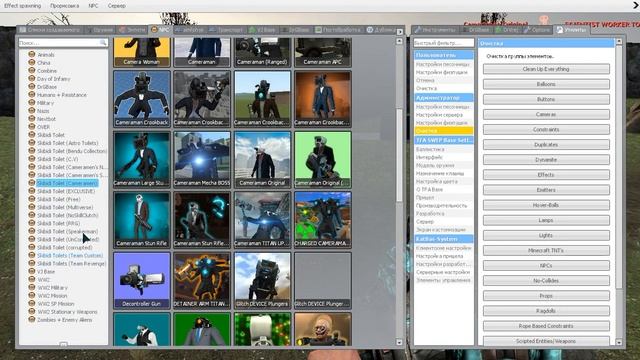
Task: Focus the quick filter field
Action: click(444, 43)
